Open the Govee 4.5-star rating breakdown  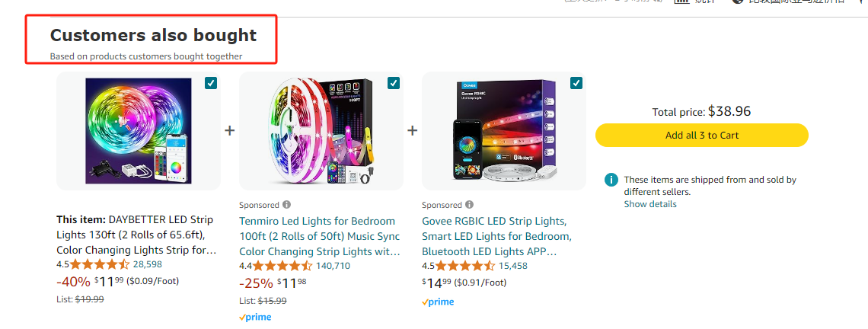(465, 266)
